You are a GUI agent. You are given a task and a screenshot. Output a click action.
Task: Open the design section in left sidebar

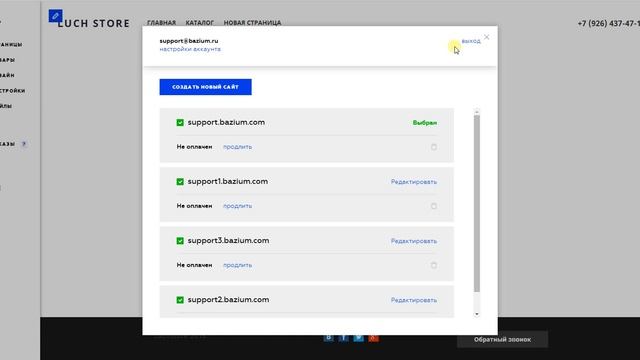pyautogui.click(x=7, y=75)
